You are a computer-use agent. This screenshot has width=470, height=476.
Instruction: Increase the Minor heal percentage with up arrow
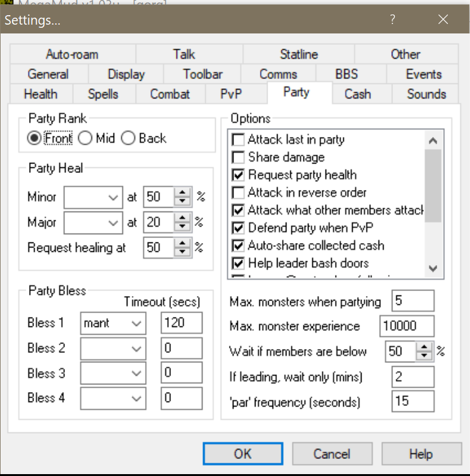[183, 193]
